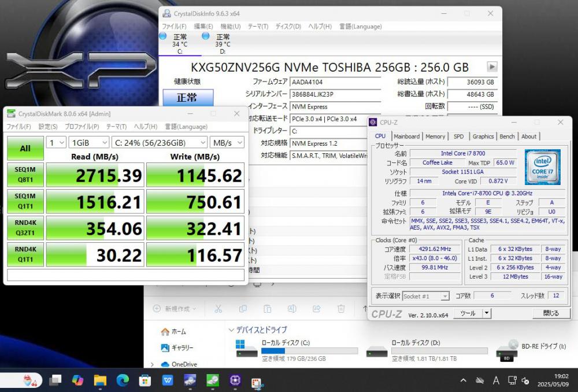
Task: Select ローカル ディスク (C:) drive
Action: click(297, 350)
